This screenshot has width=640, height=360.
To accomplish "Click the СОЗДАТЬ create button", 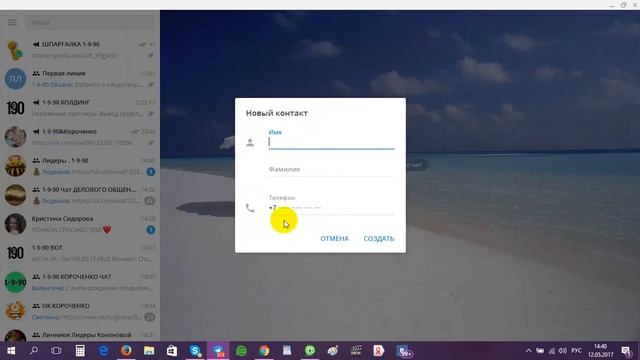I will point(379,239).
